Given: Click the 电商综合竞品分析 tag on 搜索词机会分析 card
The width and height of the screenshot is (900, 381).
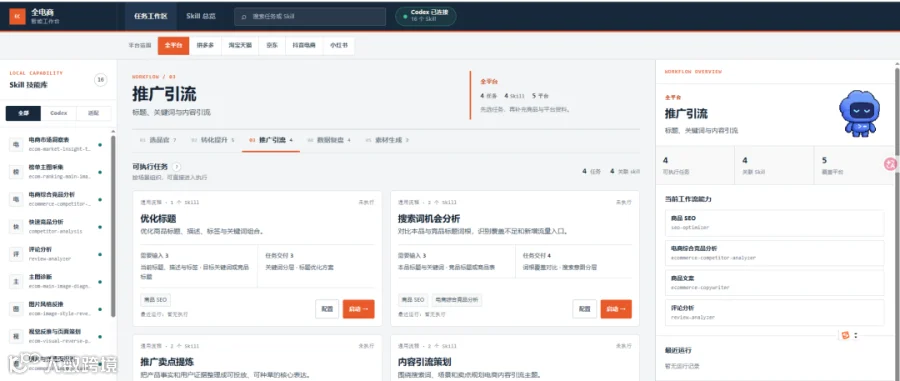Looking at the screenshot, I should 457,300.
